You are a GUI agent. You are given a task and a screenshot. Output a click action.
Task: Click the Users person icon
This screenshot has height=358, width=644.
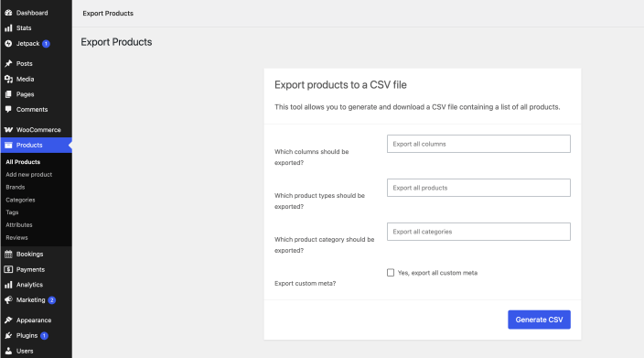pyautogui.click(x=8, y=351)
